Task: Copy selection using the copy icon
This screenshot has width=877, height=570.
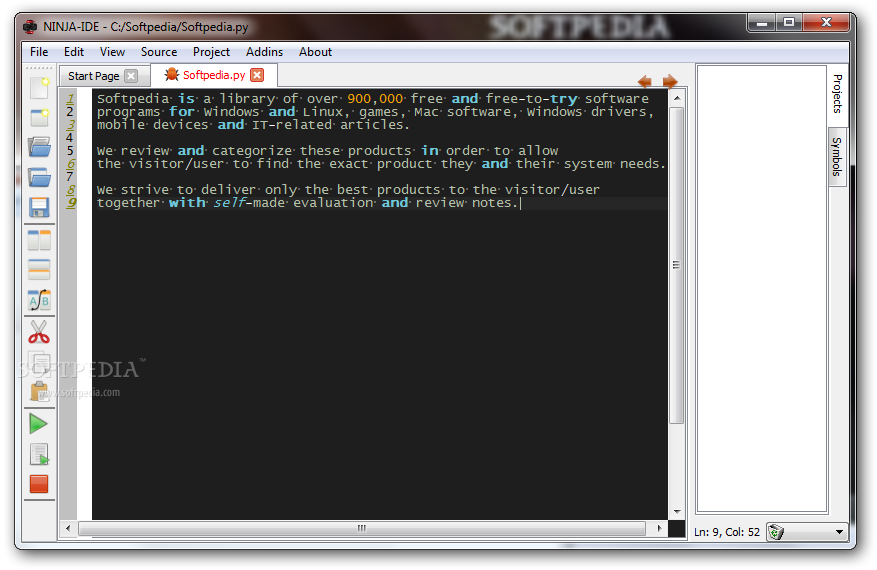Action: (39, 363)
